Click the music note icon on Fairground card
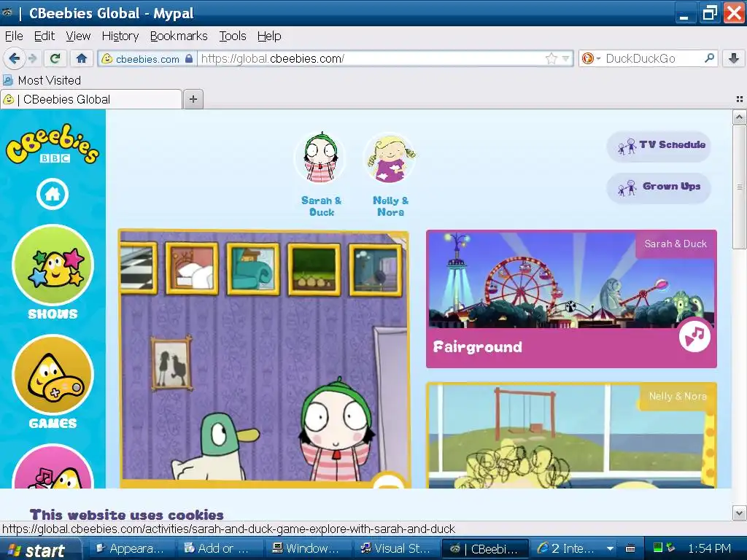The height and width of the screenshot is (560, 747). (694, 335)
